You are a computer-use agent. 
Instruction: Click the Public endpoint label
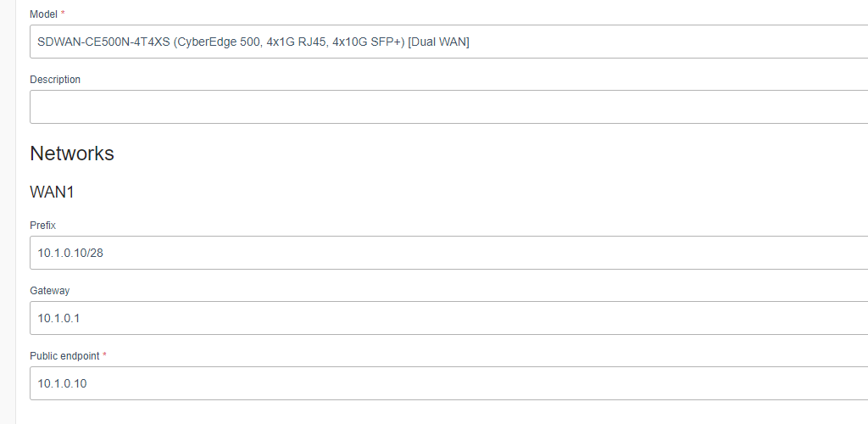coord(64,356)
